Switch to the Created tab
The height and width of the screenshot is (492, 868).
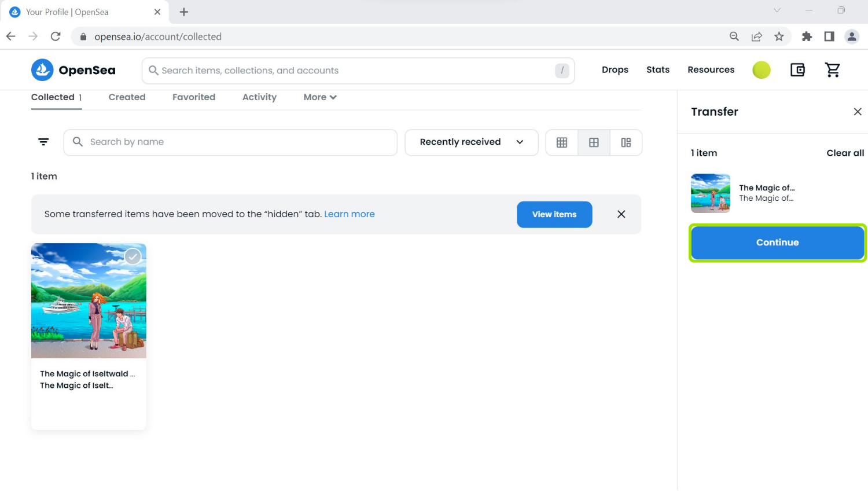tap(127, 97)
